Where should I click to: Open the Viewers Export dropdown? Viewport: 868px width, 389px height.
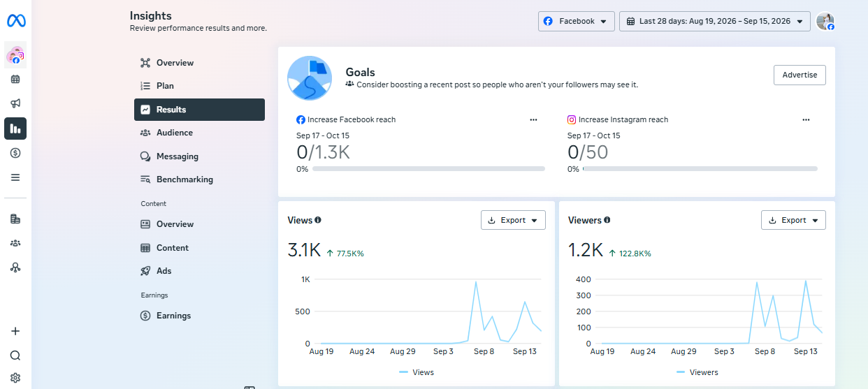pos(793,220)
